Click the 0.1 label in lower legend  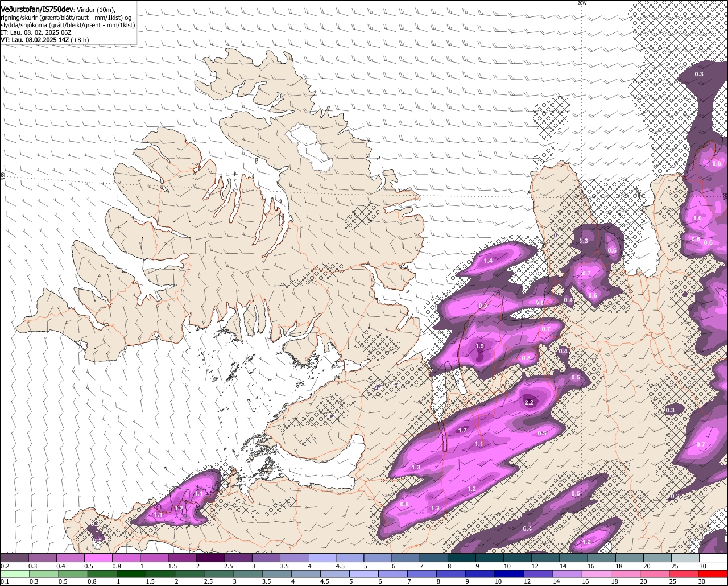pyautogui.click(x=5, y=582)
